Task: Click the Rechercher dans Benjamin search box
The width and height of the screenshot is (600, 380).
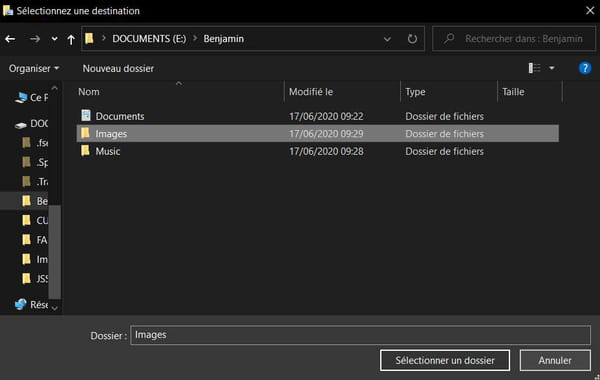Action: click(x=514, y=39)
